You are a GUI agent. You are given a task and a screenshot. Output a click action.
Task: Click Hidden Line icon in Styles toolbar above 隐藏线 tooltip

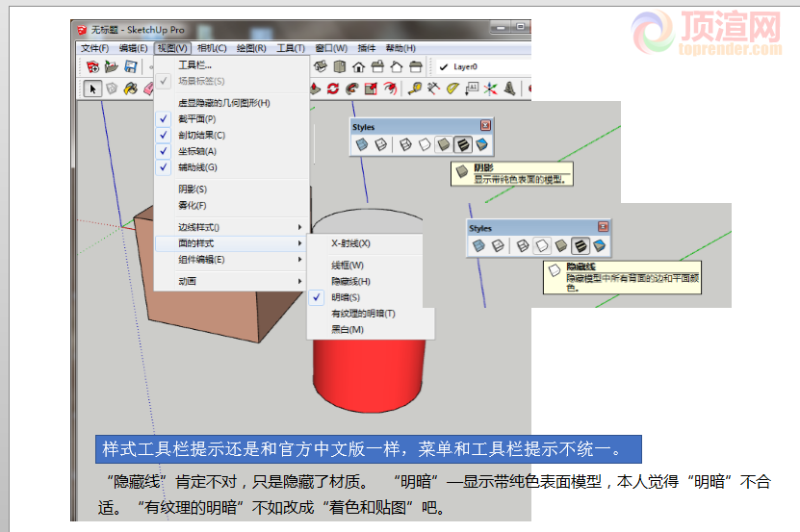(542, 246)
